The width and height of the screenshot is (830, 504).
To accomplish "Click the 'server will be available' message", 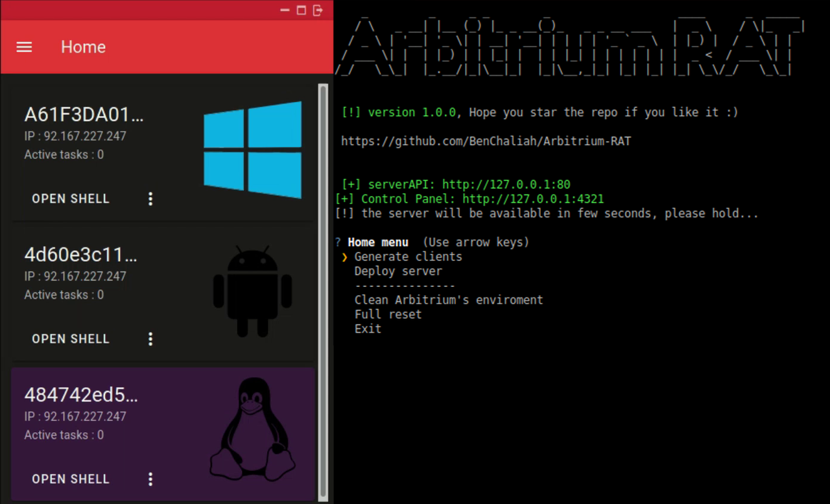I will tap(547, 213).
